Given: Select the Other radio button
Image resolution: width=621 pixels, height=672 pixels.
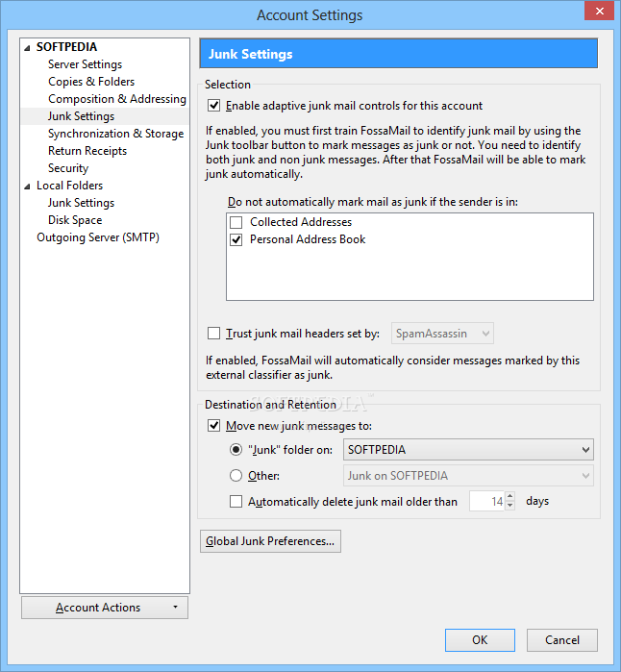Looking at the screenshot, I should [x=236, y=476].
